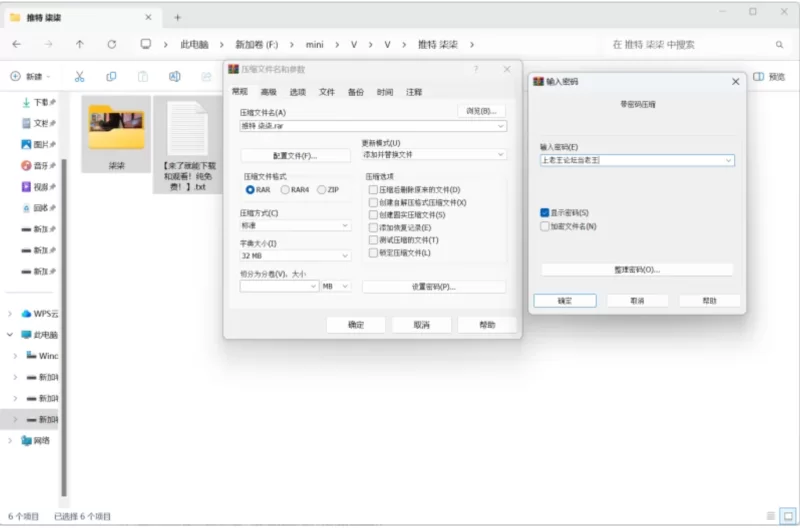Toggle encrypt file names checkbox (N)
This screenshot has width=800, height=529.
(544, 226)
